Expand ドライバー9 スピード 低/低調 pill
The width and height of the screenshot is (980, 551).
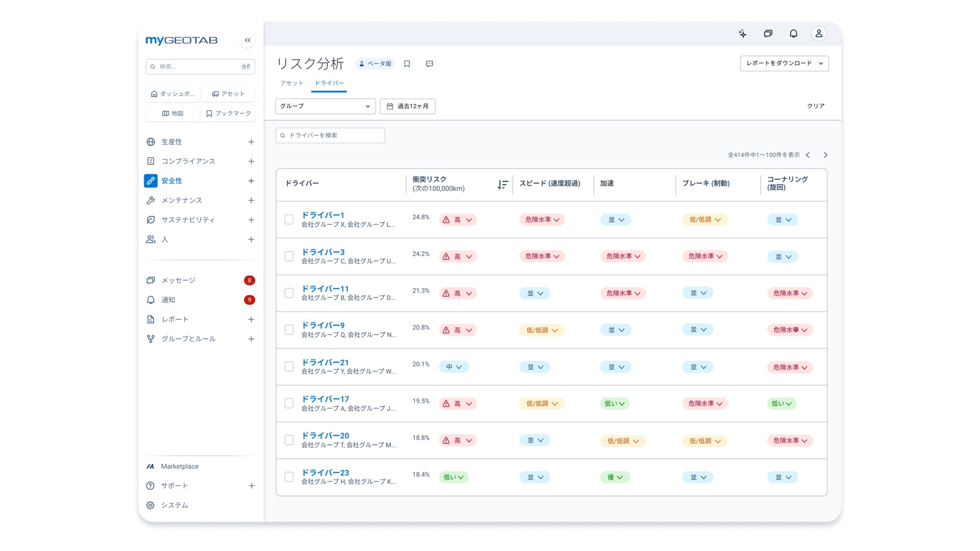[x=542, y=330]
